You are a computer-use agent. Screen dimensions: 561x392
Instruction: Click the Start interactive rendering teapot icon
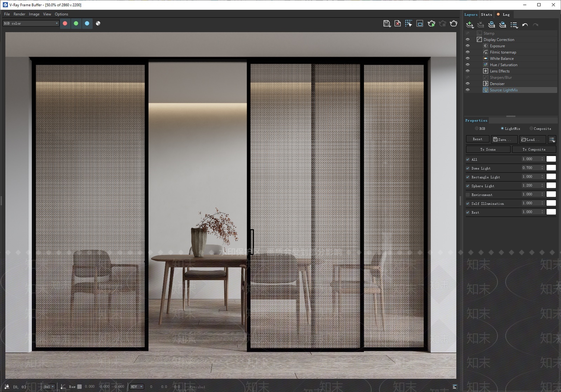[x=431, y=23]
